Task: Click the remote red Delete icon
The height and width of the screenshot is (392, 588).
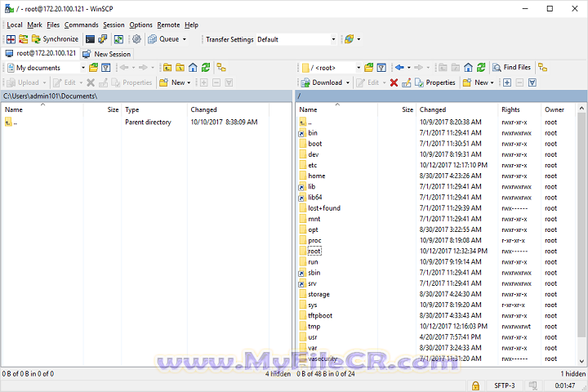Action: pyautogui.click(x=394, y=82)
